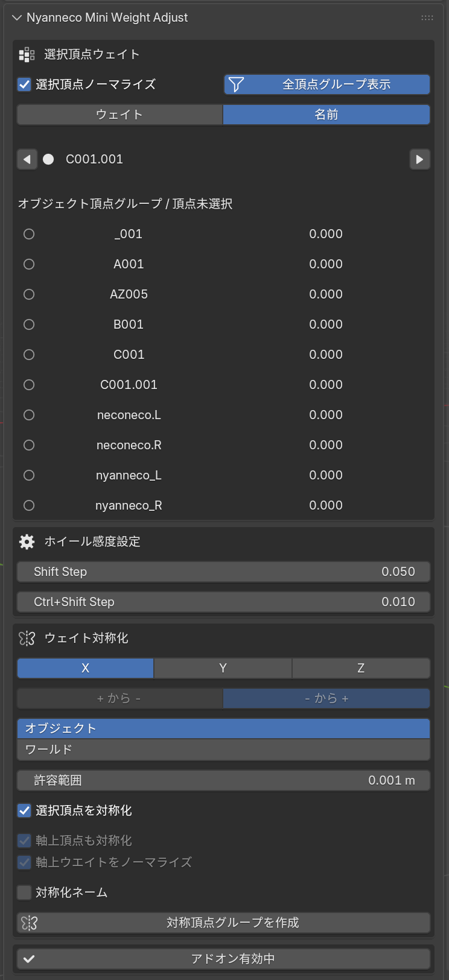Viewport: 449px width, 980px height.
Task: Click the funnel filter icon
Action: 236,84
